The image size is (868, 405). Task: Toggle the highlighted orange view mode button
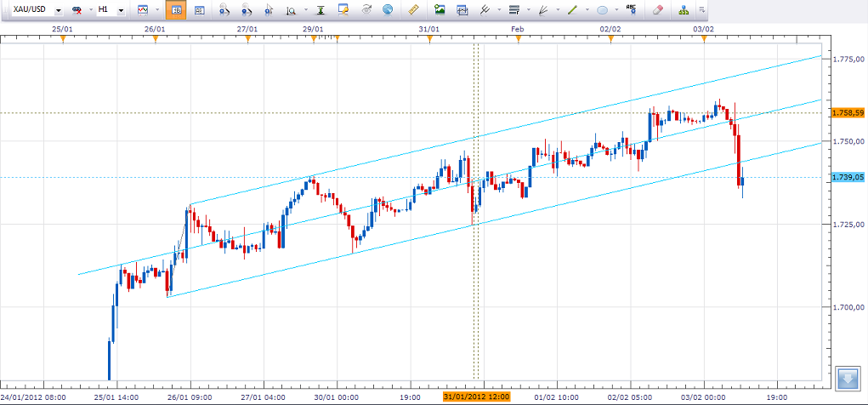pos(176,10)
